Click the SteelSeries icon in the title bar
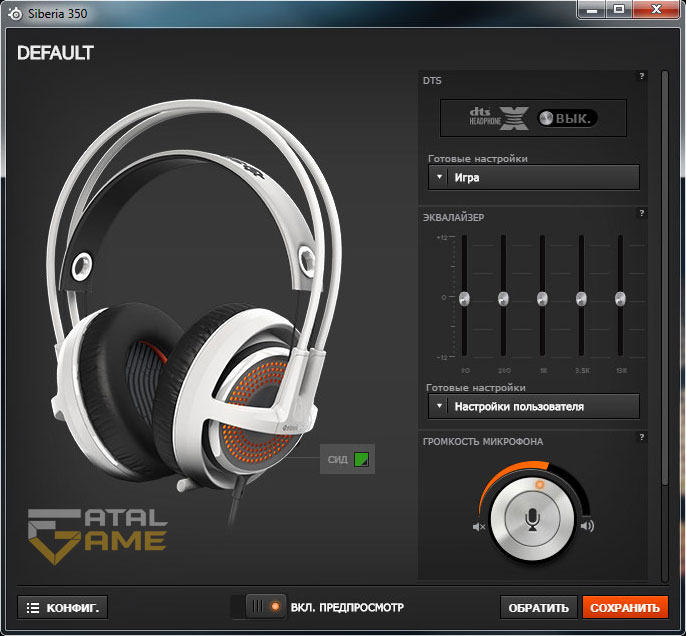 (x=15, y=14)
